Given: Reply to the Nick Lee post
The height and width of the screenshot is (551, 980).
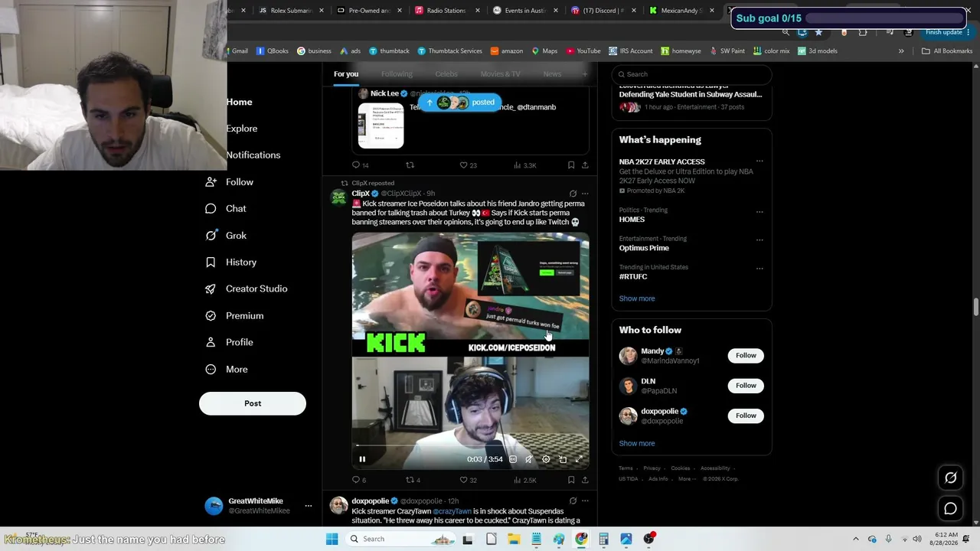Looking at the screenshot, I should 360,165.
